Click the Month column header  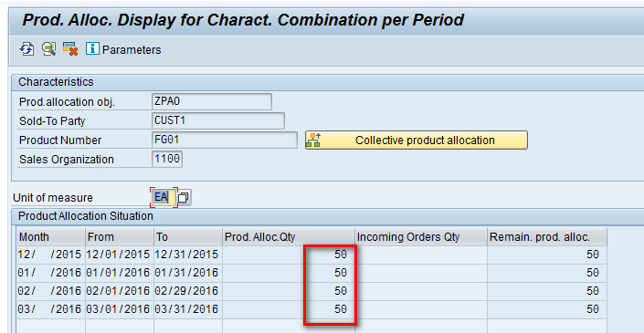coord(51,237)
